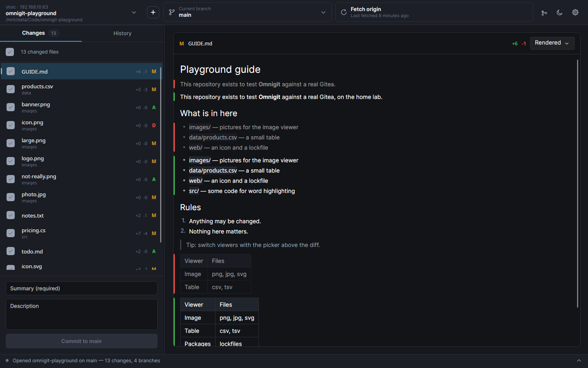
Task: Select the not-really.png file row
Action: (81, 179)
